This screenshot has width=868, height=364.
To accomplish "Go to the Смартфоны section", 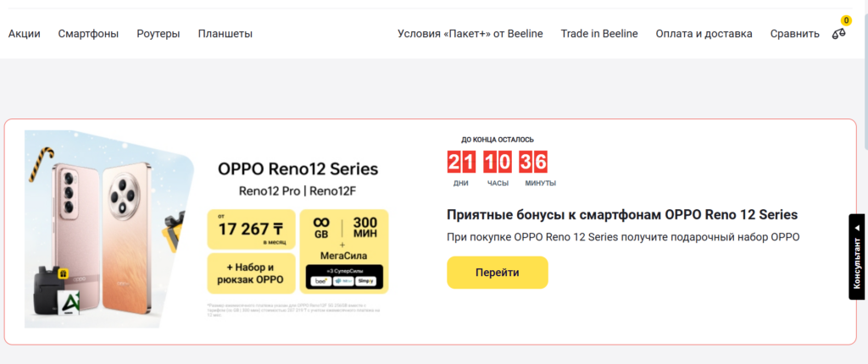I will point(88,34).
